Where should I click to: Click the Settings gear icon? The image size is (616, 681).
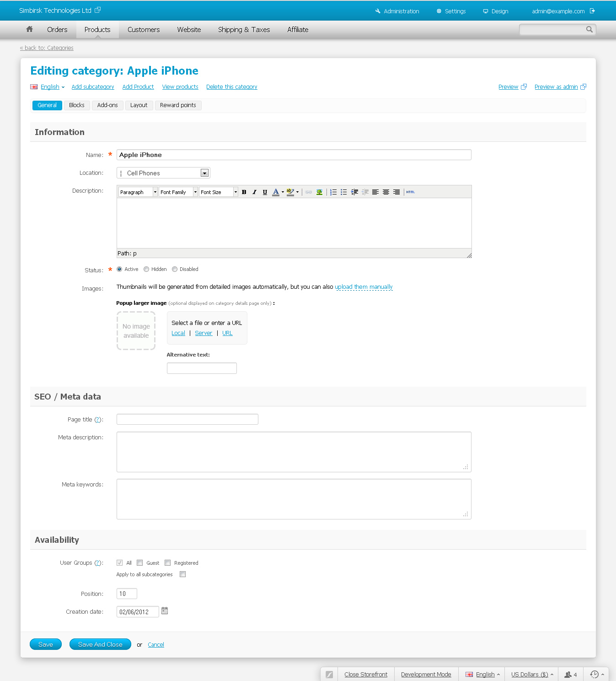pos(439,11)
